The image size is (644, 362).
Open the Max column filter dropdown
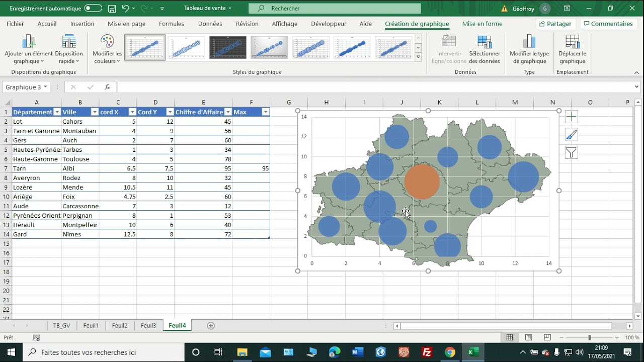265,112
